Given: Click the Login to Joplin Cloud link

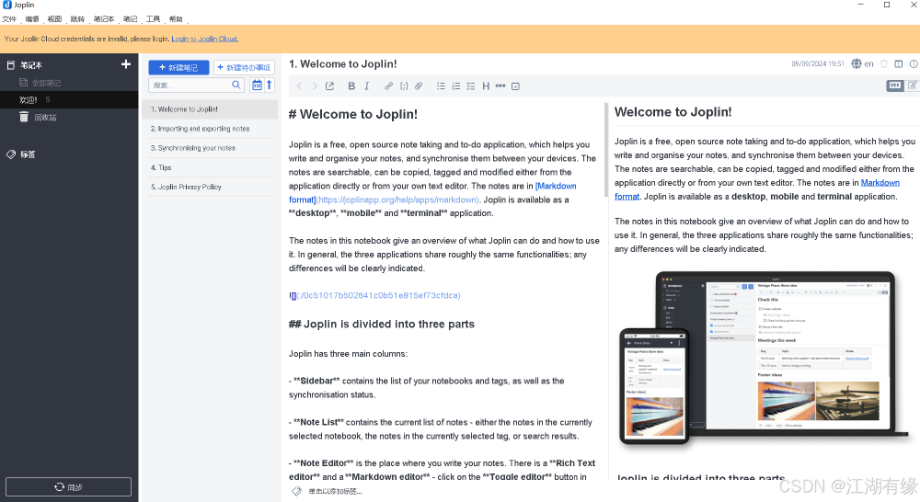Looking at the screenshot, I should click(x=205, y=39).
